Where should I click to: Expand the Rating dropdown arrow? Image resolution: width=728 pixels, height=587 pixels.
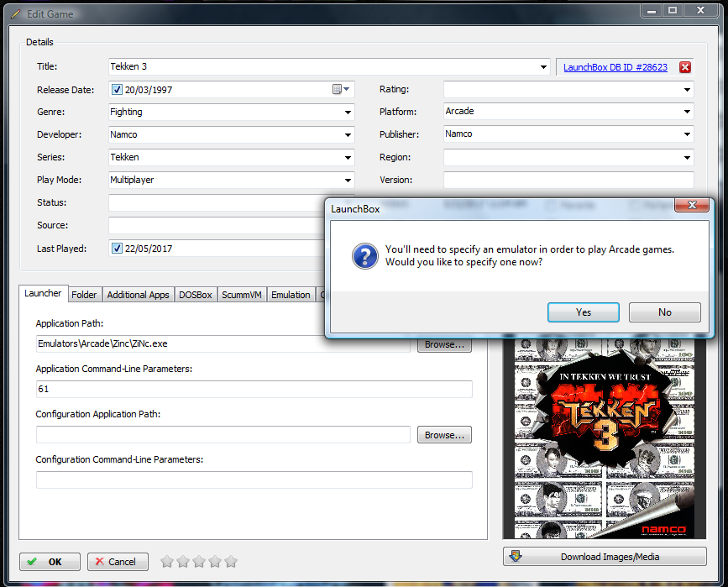click(687, 89)
